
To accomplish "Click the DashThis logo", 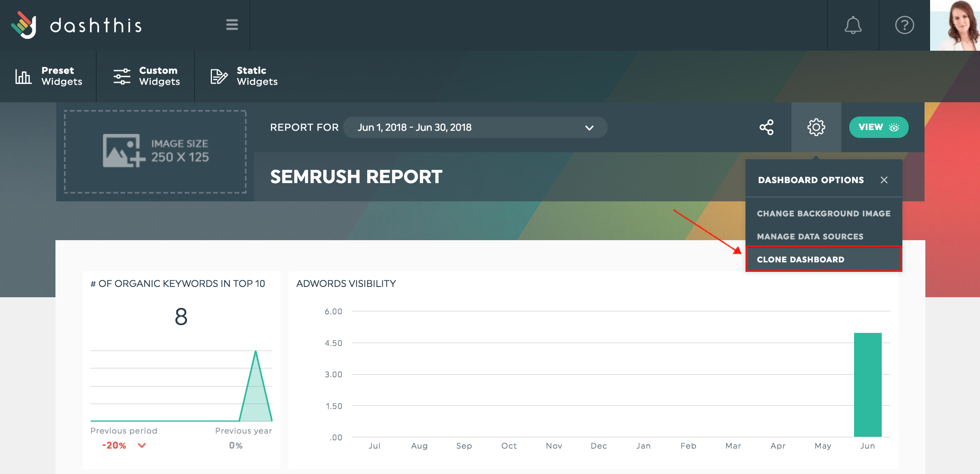I will (76, 25).
